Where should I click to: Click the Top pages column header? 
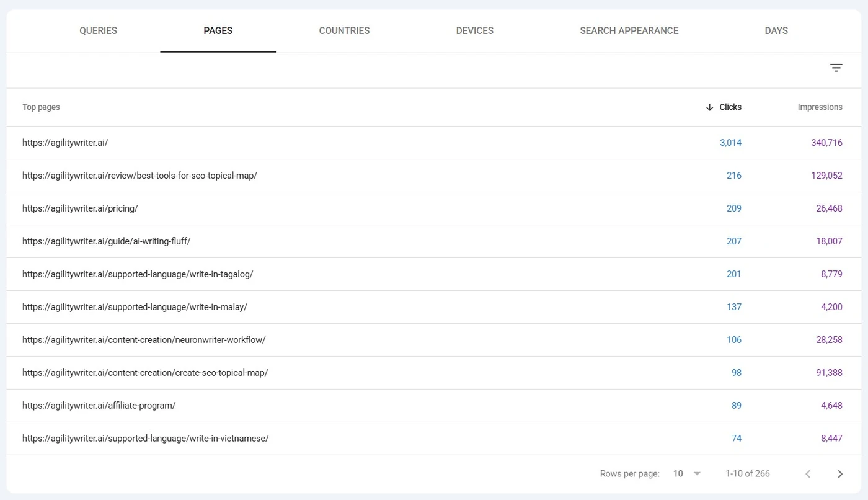41,107
